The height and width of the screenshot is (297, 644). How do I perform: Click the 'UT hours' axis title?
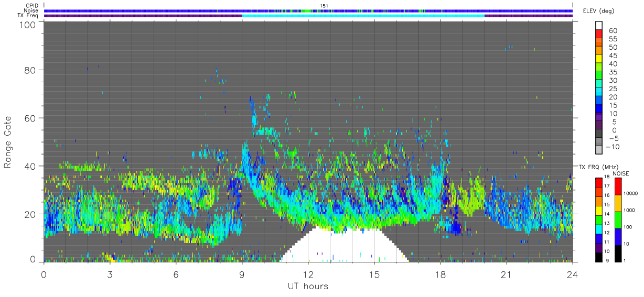[308, 286]
